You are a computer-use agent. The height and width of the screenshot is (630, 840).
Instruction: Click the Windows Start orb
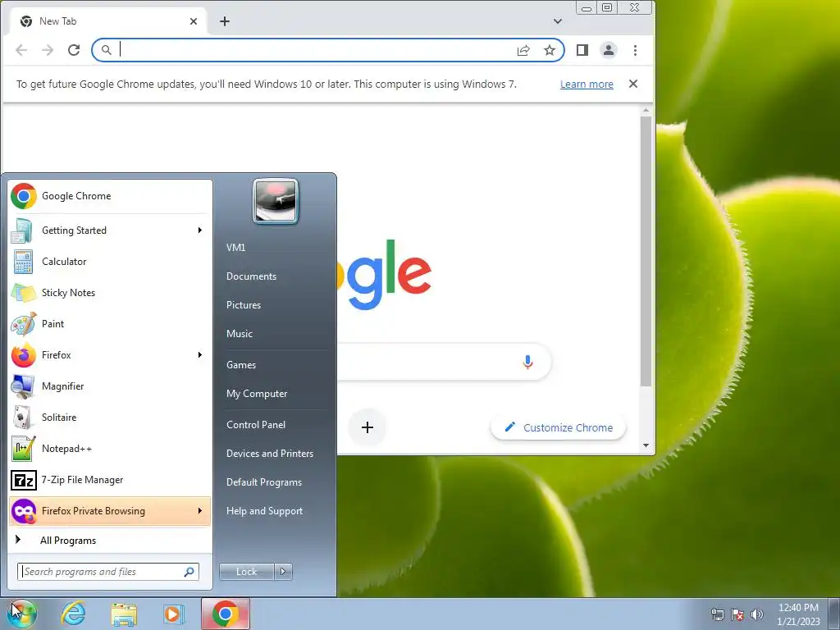point(21,614)
